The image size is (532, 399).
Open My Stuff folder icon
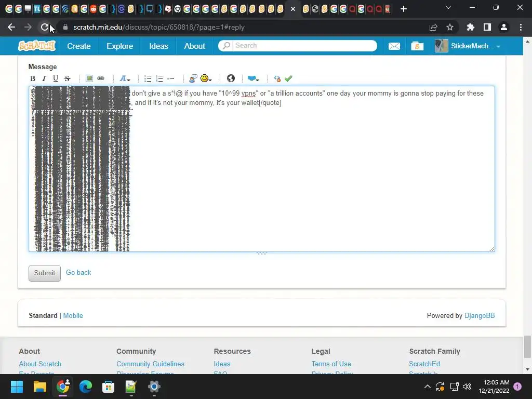pos(417,46)
